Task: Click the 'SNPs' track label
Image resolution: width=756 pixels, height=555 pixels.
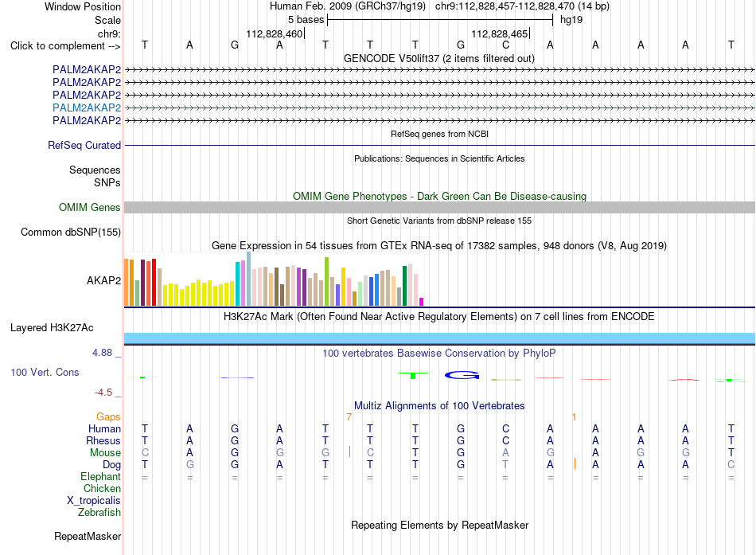Action: (107, 182)
